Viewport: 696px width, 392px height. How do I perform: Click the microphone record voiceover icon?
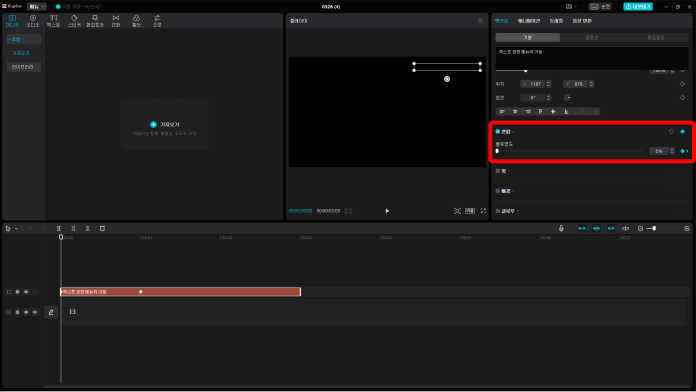561,228
